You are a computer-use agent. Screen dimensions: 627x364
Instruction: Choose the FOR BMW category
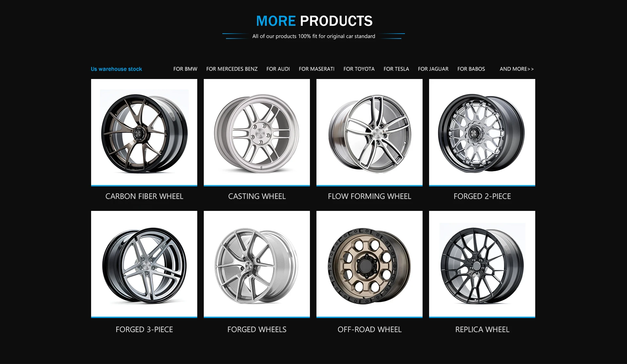[x=185, y=69]
